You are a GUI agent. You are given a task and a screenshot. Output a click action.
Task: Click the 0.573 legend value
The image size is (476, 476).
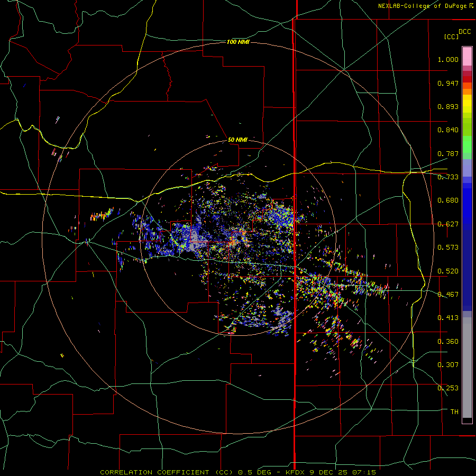pos(448,248)
